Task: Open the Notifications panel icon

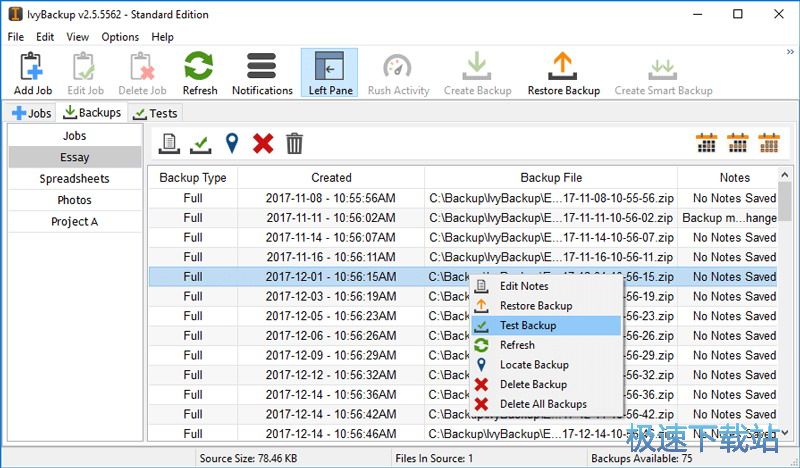Action: pyautogui.click(x=262, y=72)
